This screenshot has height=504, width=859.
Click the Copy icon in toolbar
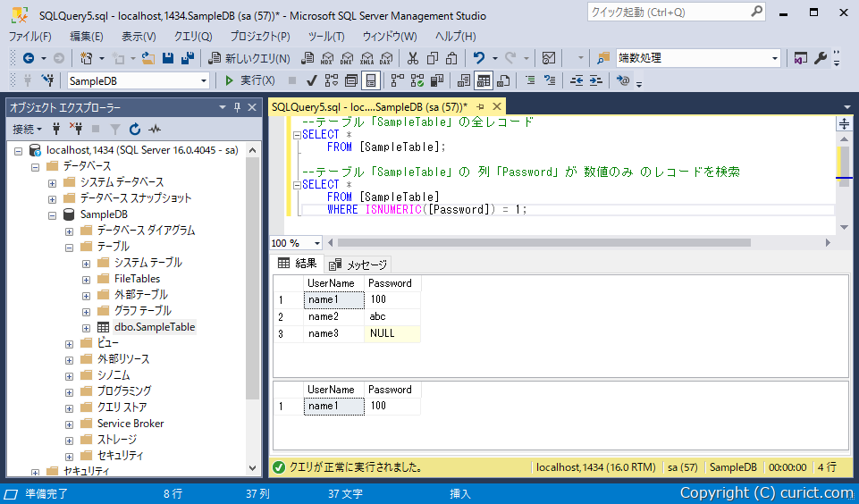click(433, 58)
